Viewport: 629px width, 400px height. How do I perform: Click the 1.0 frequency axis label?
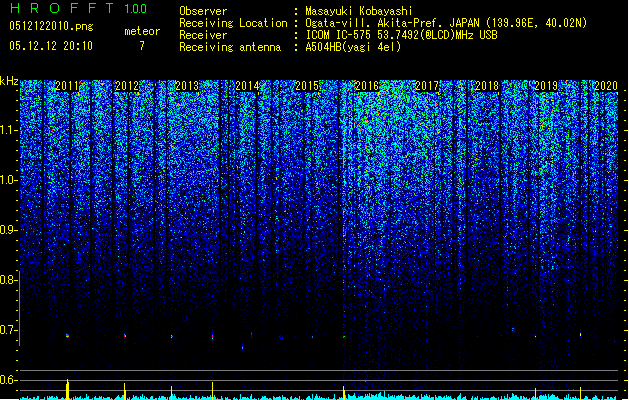9,180
